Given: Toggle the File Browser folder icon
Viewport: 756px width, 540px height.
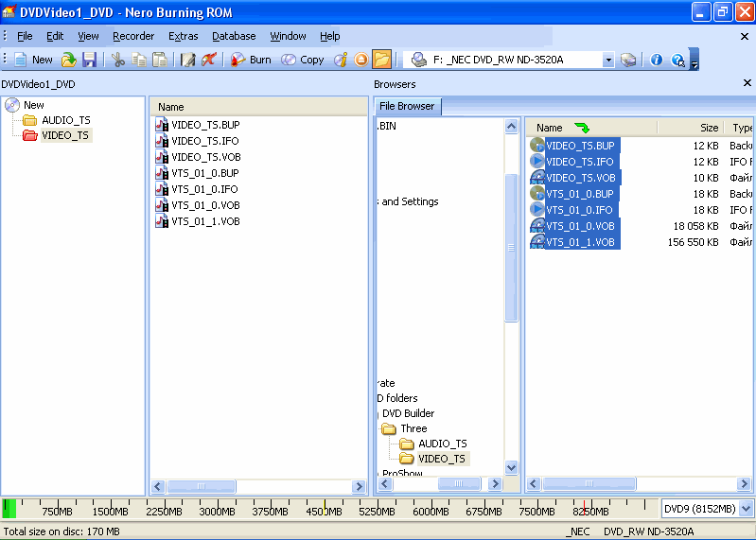Looking at the screenshot, I should (381, 60).
